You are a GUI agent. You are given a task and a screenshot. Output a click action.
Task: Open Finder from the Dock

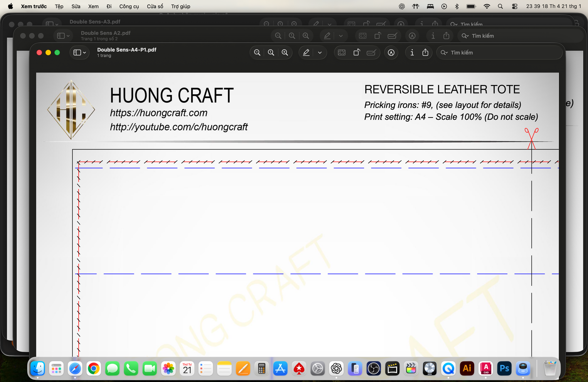pos(38,368)
